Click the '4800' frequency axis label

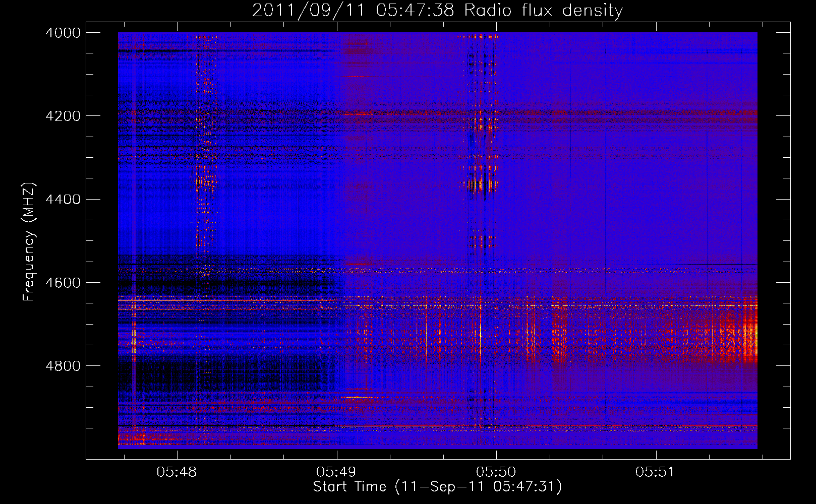click(63, 366)
